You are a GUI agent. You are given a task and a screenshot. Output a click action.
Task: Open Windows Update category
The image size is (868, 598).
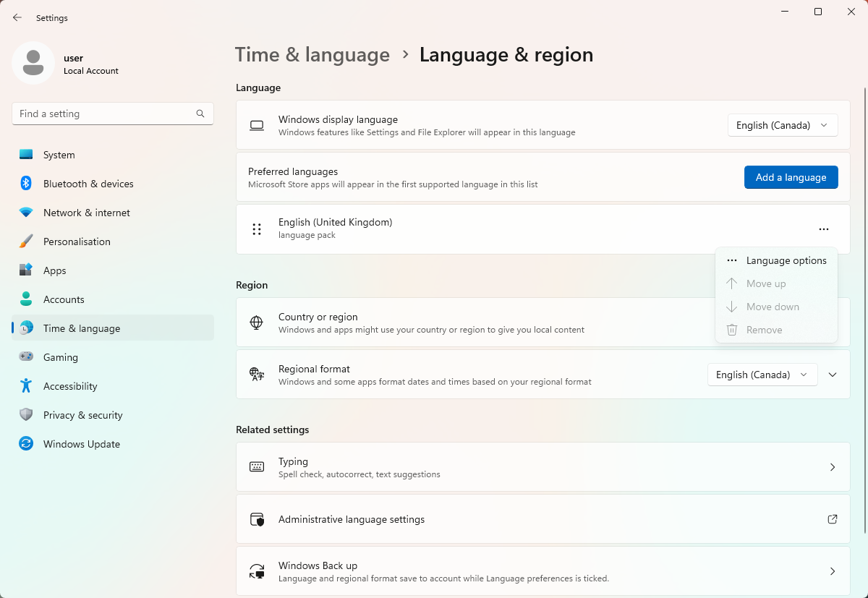pos(113,444)
